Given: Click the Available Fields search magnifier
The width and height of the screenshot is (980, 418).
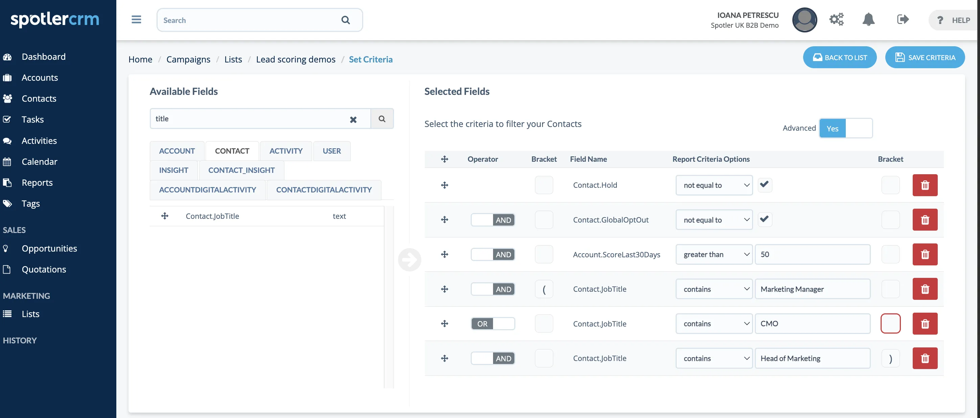Looking at the screenshot, I should pos(381,119).
